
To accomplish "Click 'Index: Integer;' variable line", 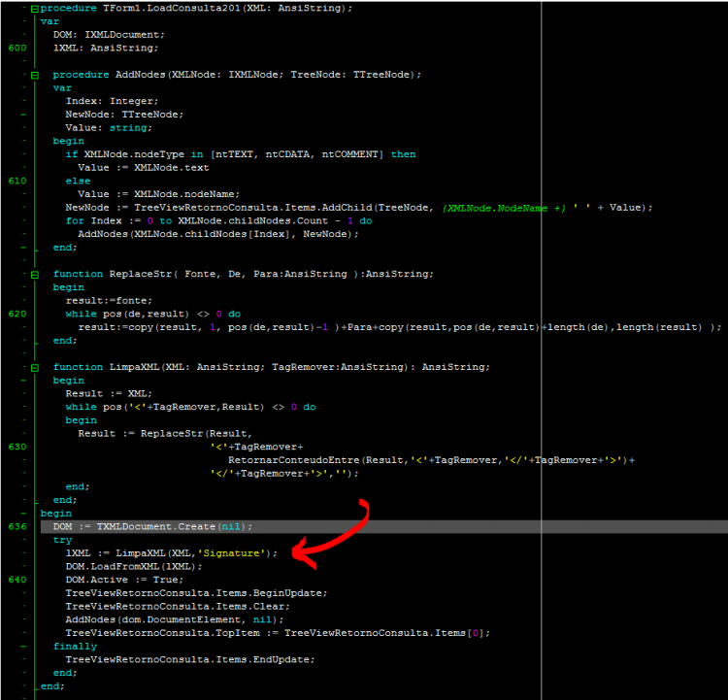I will pos(112,101).
